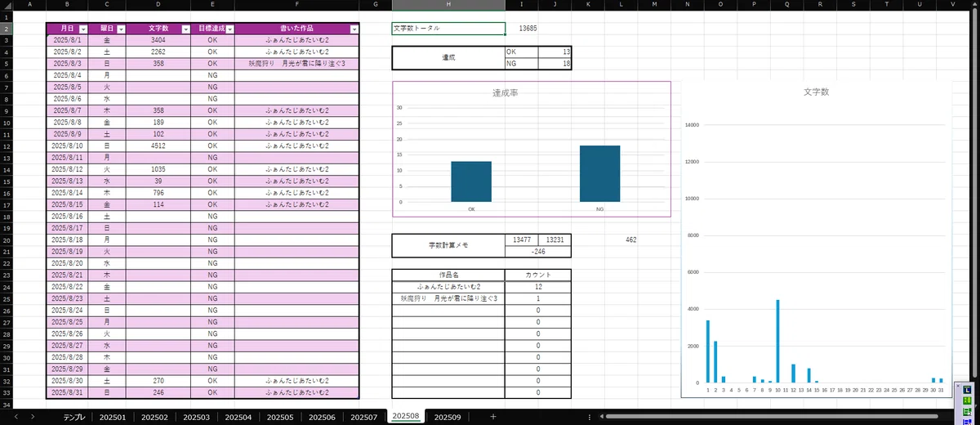Select the active 202508 sheet tab
The width and height of the screenshot is (980, 425).
pos(405,416)
